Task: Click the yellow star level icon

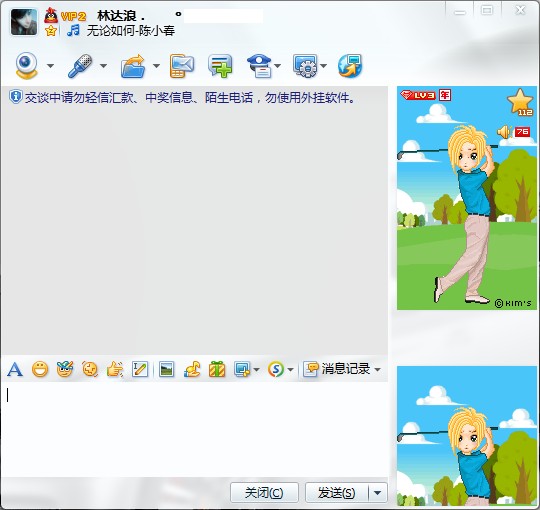Action: 51,30
